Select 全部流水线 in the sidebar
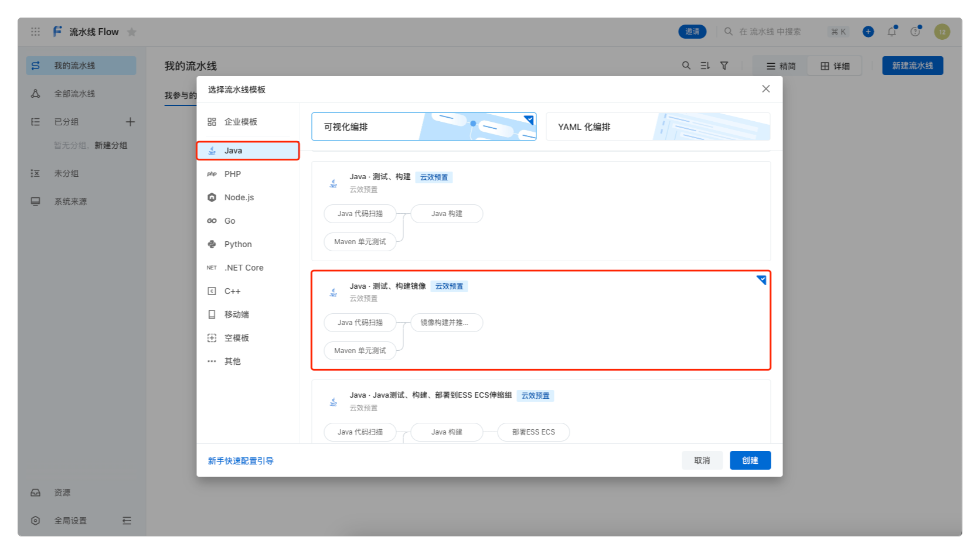Viewport: 980px width, 554px height. click(x=81, y=94)
